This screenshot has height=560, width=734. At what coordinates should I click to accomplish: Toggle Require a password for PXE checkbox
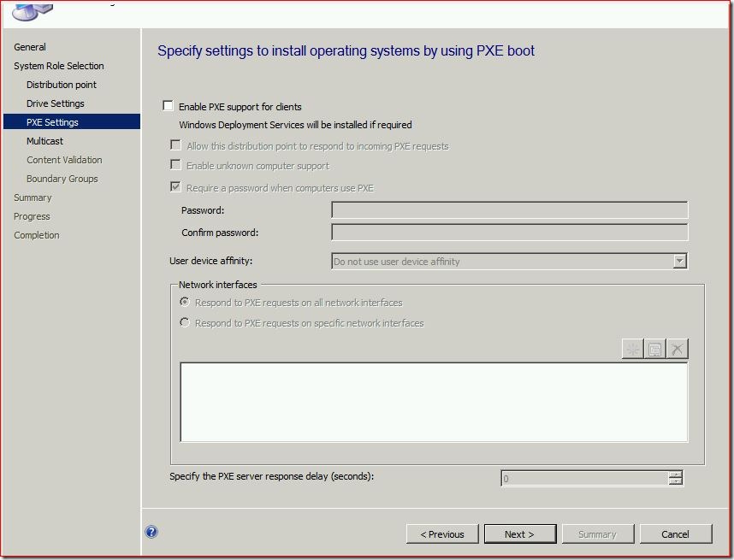[x=176, y=188]
